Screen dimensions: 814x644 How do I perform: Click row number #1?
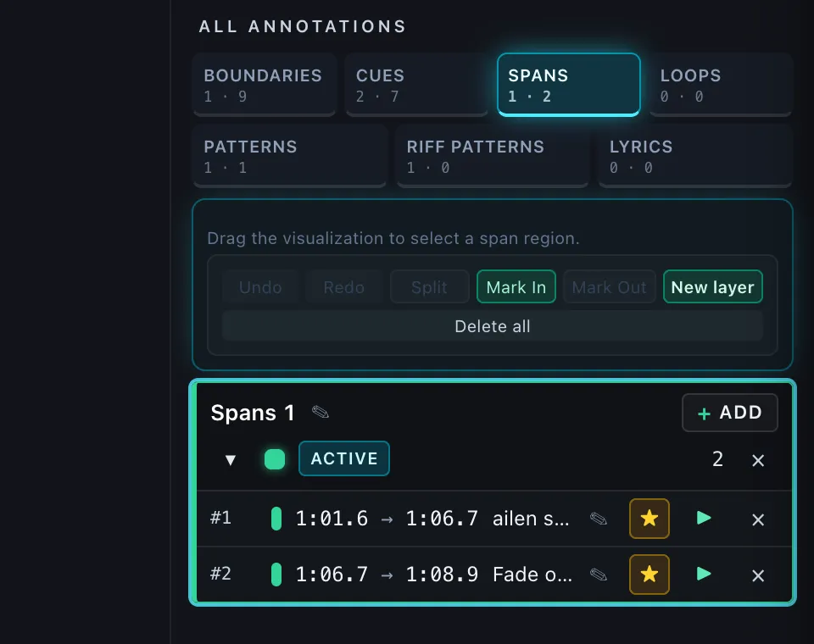point(220,518)
